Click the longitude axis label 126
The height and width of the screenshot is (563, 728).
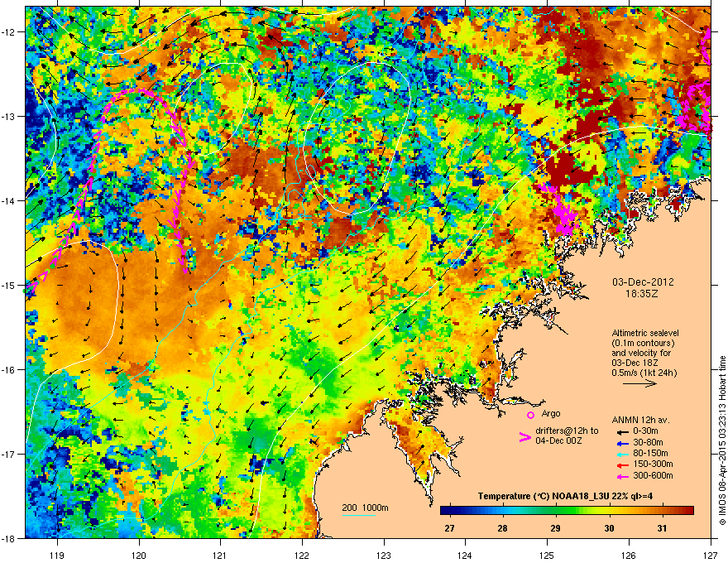point(629,556)
